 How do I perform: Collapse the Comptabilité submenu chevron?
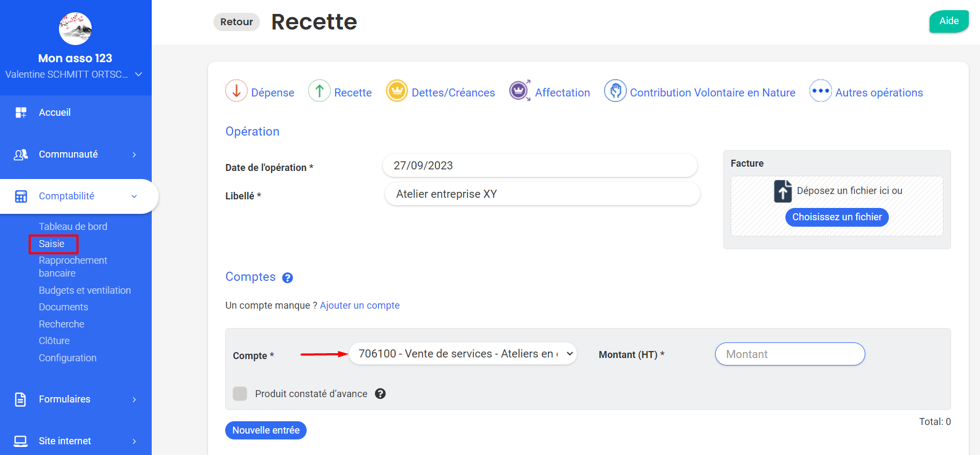(x=134, y=197)
